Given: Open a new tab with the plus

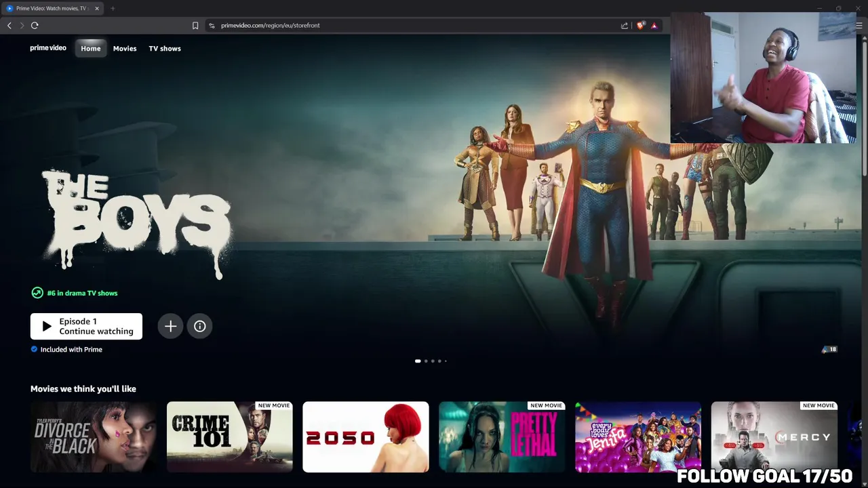Looking at the screenshot, I should pos(113,8).
